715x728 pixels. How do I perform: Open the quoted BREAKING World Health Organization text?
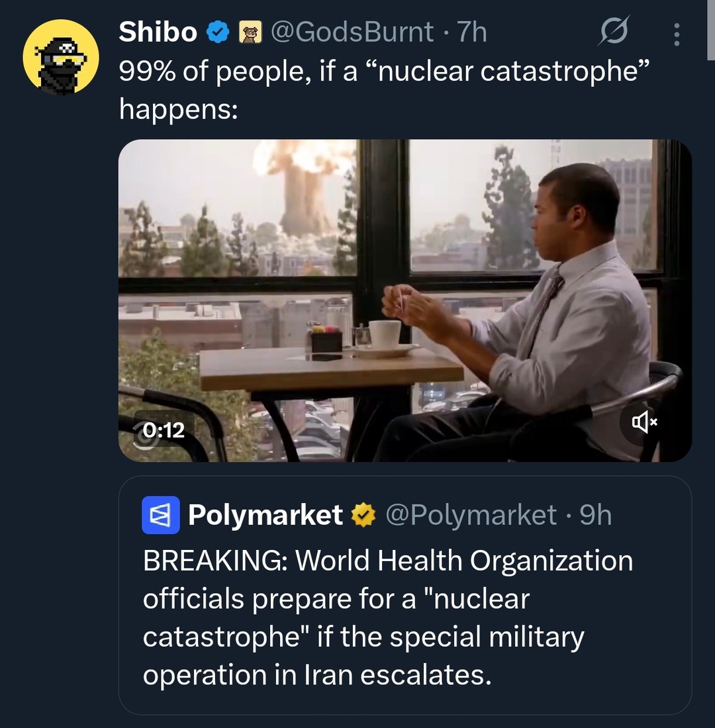coord(387,617)
